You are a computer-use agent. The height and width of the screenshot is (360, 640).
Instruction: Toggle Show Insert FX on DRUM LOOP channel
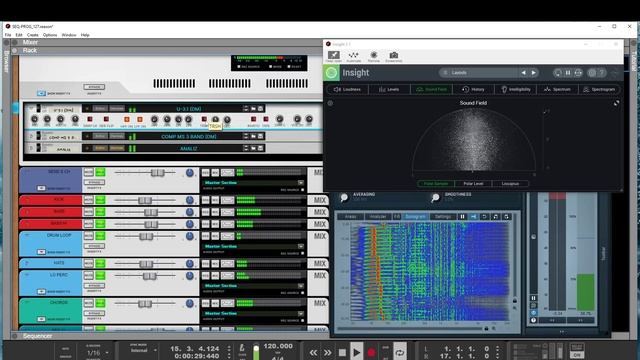(41, 252)
